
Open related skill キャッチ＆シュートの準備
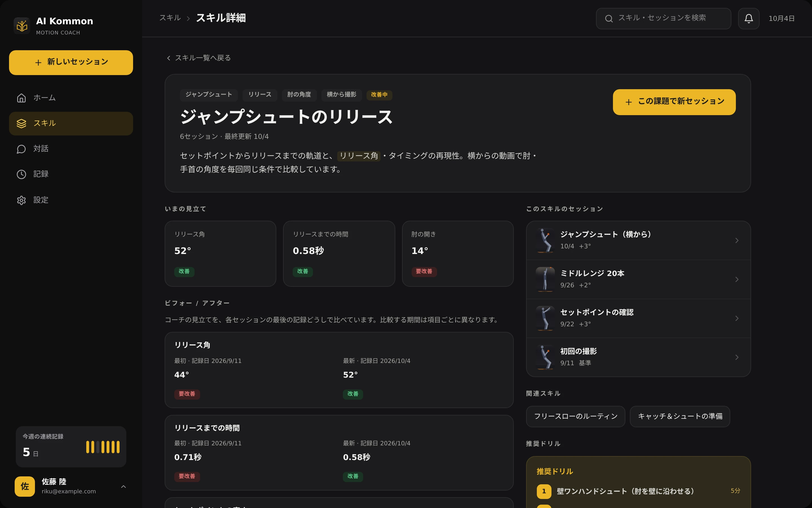tap(680, 417)
